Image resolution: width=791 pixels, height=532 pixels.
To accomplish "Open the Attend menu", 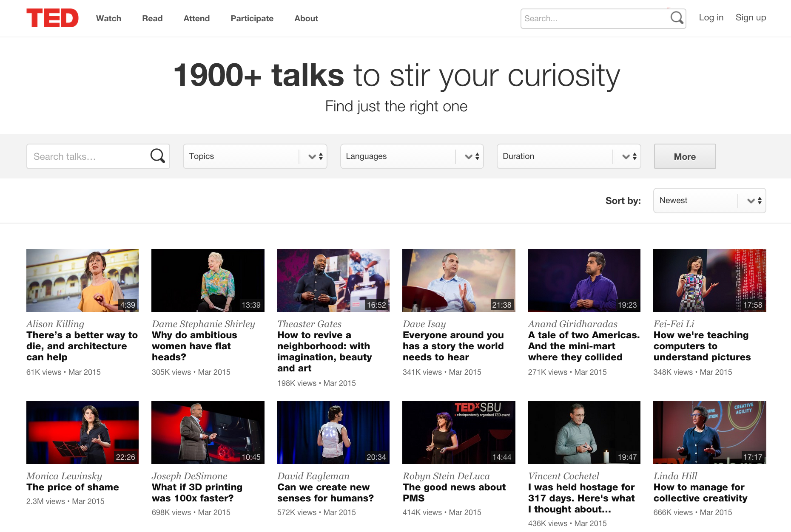I will click(x=196, y=18).
